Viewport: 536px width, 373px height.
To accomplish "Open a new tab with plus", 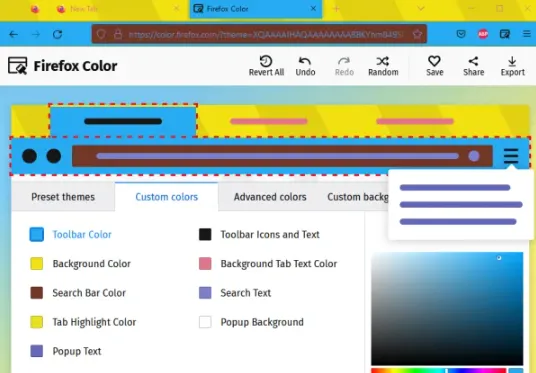I will pyautogui.click(x=336, y=9).
